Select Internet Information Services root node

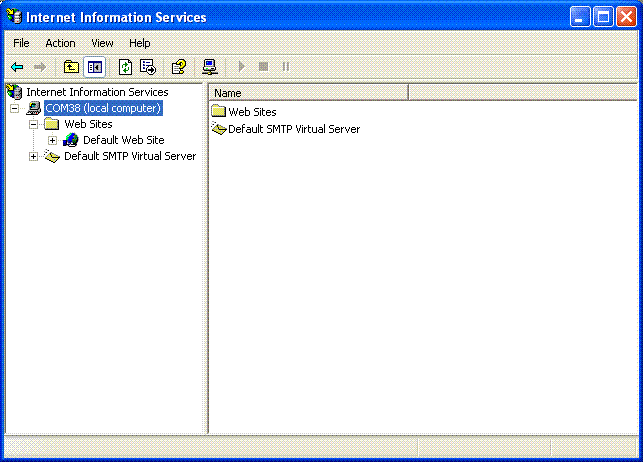(97, 92)
